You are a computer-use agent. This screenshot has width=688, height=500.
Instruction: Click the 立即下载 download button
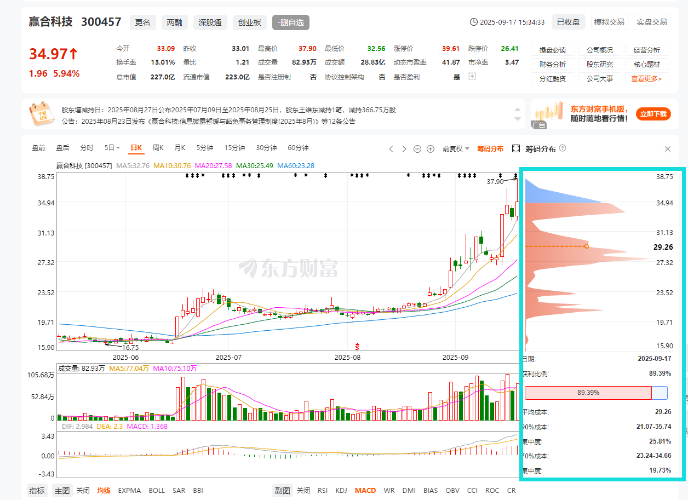(x=653, y=114)
